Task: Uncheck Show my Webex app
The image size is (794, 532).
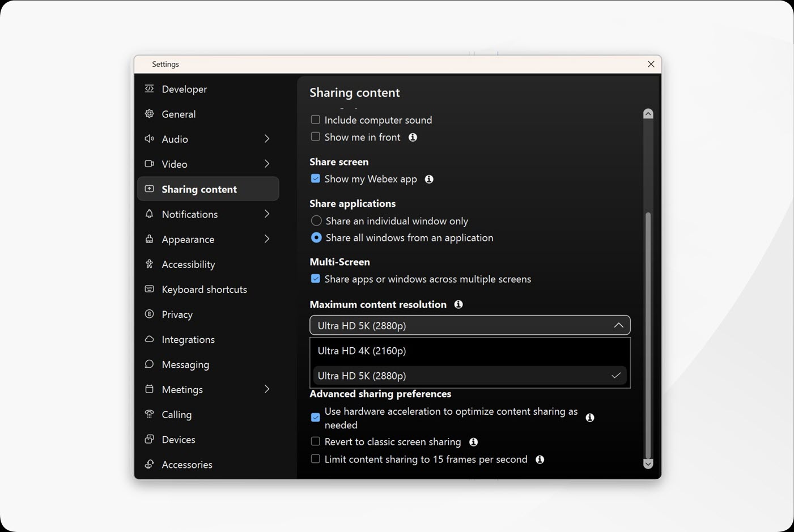Action: point(316,178)
